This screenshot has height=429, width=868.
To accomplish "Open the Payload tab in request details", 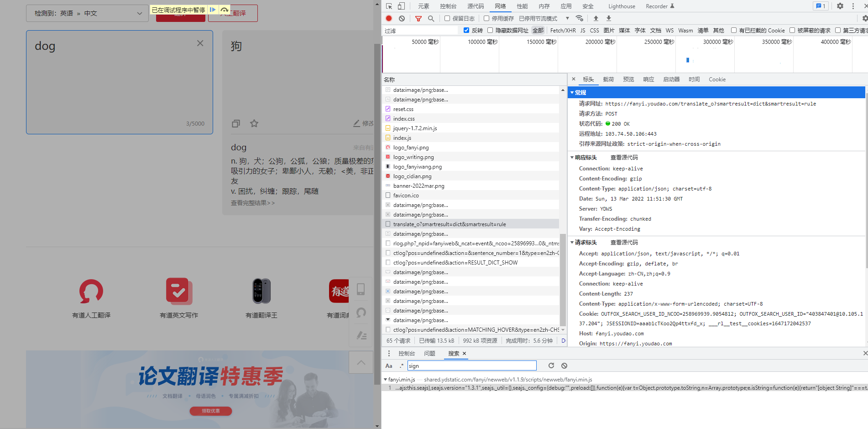I will 608,79.
